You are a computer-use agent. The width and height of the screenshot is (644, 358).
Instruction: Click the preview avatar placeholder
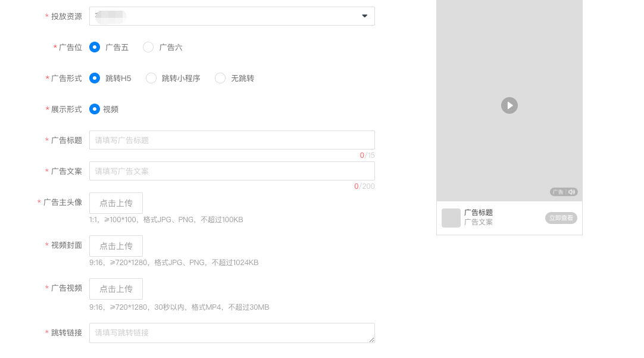click(x=451, y=218)
